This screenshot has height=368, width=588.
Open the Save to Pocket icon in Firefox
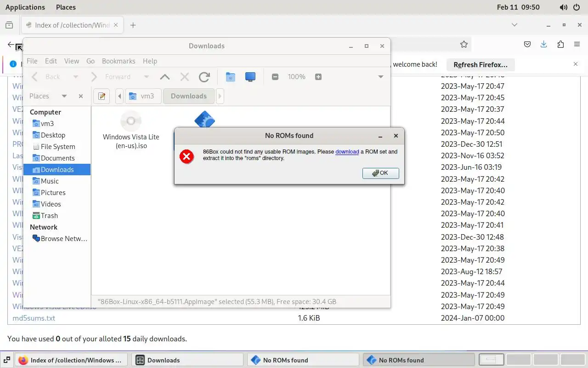click(527, 45)
